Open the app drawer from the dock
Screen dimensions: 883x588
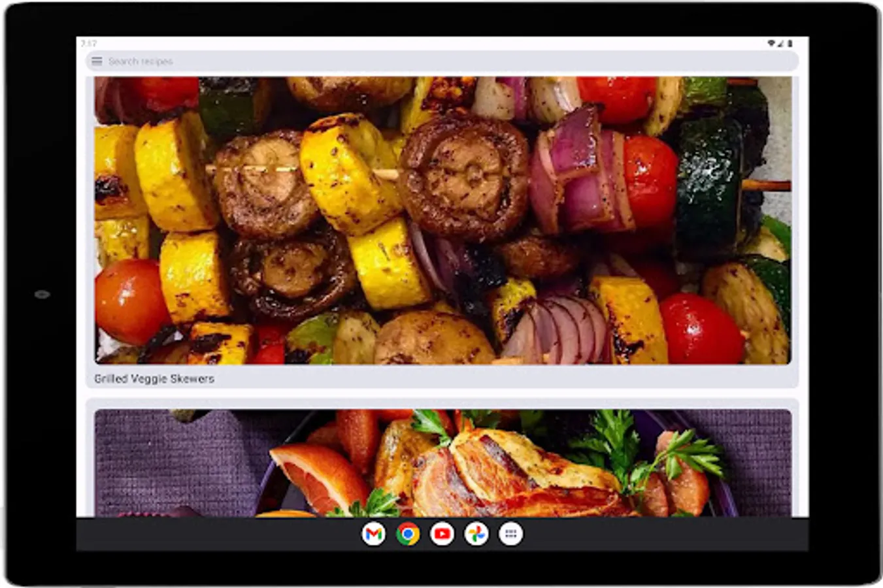(511, 534)
